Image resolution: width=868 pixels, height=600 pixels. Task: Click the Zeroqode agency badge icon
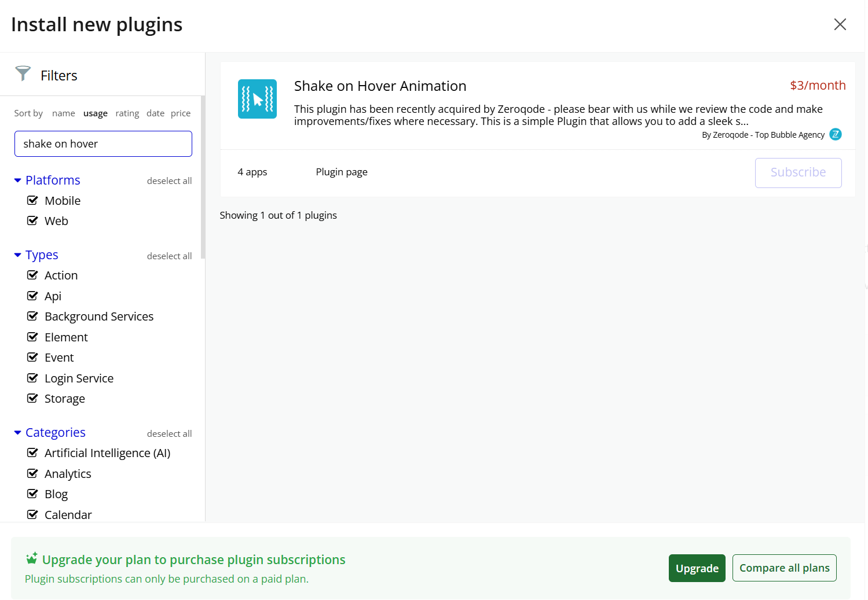tap(835, 134)
